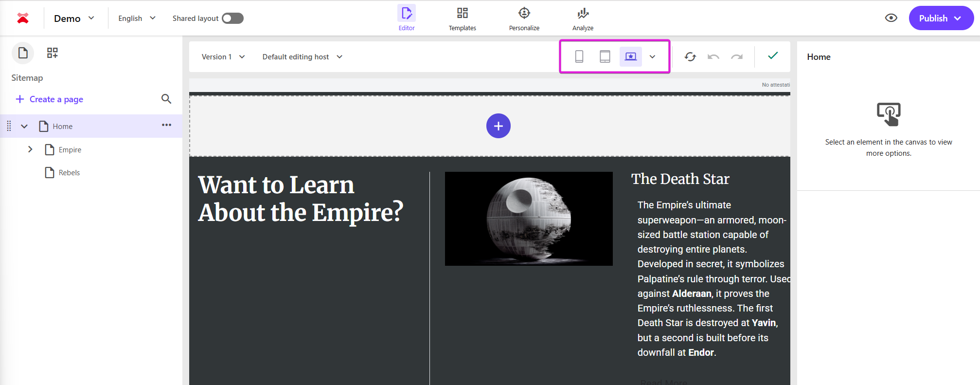Screen dimensions: 980x385
Task: Click the preview eye icon
Action: [x=891, y=18]
